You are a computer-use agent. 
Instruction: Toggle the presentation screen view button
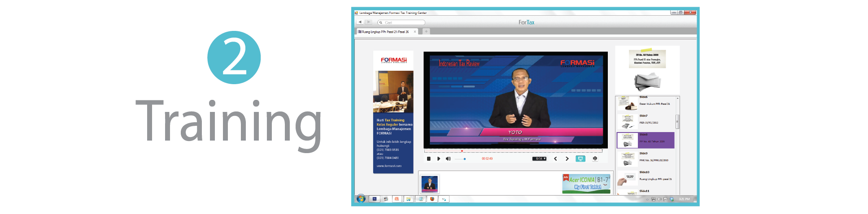click(580, 158)
